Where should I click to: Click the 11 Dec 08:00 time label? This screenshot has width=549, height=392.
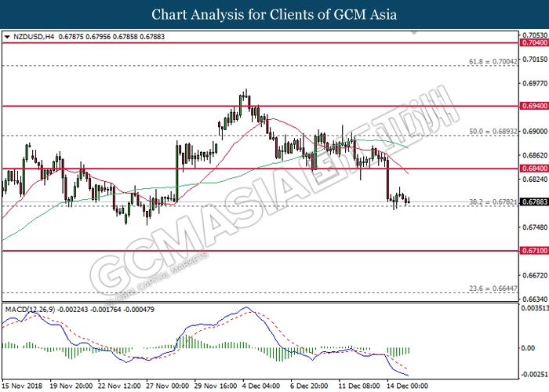pyautogui.click(x=359, y=386)
